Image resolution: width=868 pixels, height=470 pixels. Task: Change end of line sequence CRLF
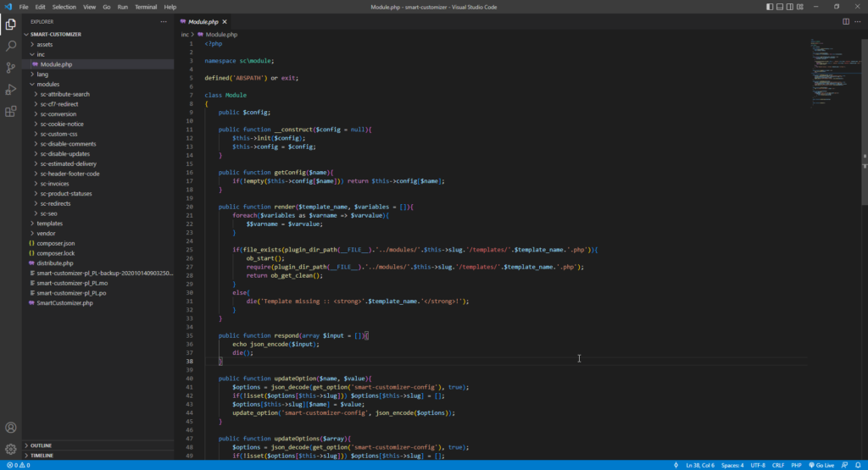(x=778, y=465)
